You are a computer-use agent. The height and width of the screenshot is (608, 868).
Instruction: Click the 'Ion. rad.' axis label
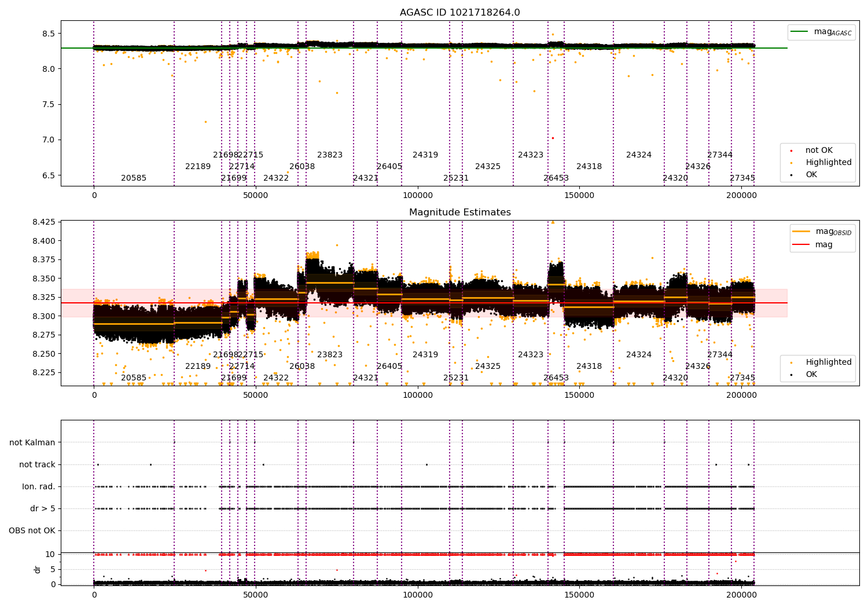(39, 486)
